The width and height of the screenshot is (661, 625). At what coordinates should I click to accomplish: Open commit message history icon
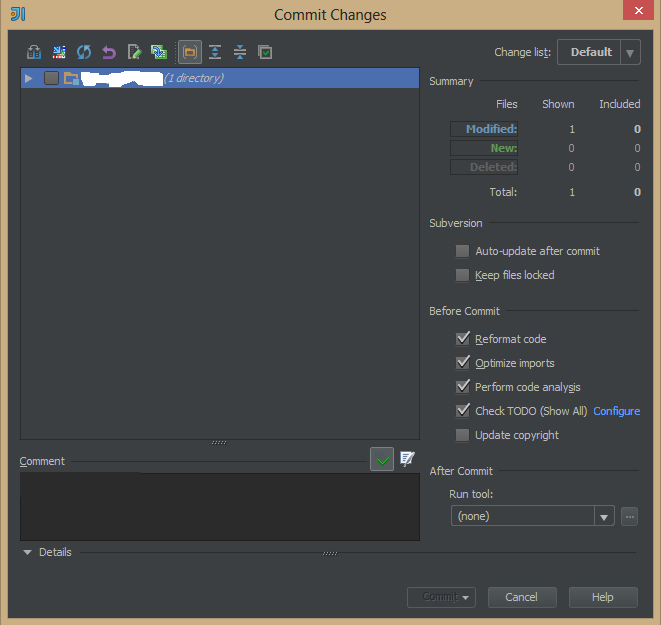(x=407, y=459)
